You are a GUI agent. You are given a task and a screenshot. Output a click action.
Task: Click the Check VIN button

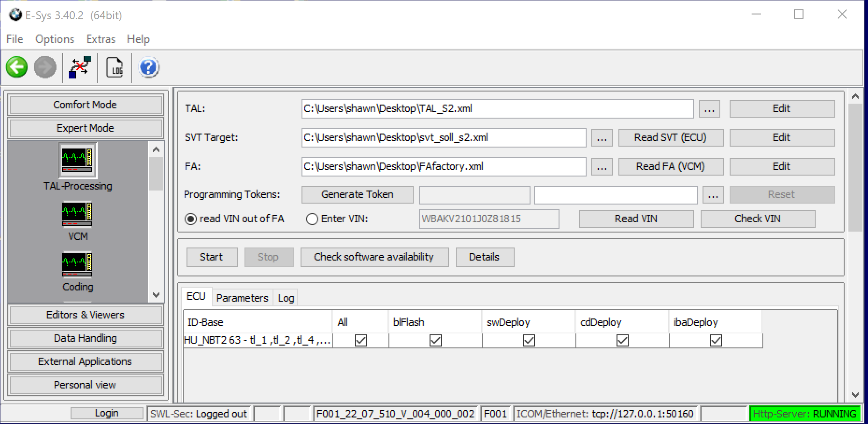pyautogui.click(x=758, y=219)
